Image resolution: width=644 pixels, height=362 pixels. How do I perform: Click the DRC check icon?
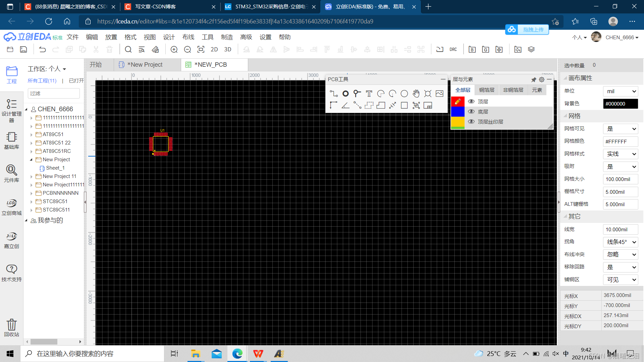pyautogui.click(x=453, y=50)
